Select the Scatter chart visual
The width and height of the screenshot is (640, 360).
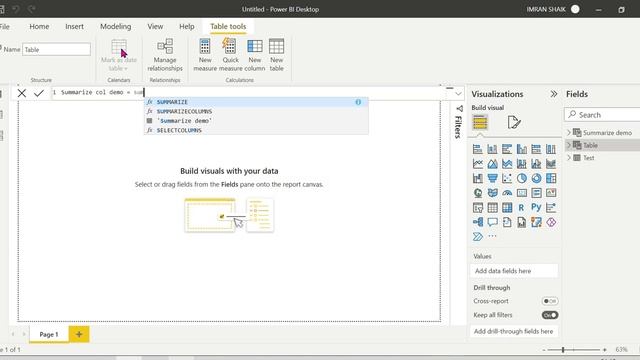click(507, 178)
